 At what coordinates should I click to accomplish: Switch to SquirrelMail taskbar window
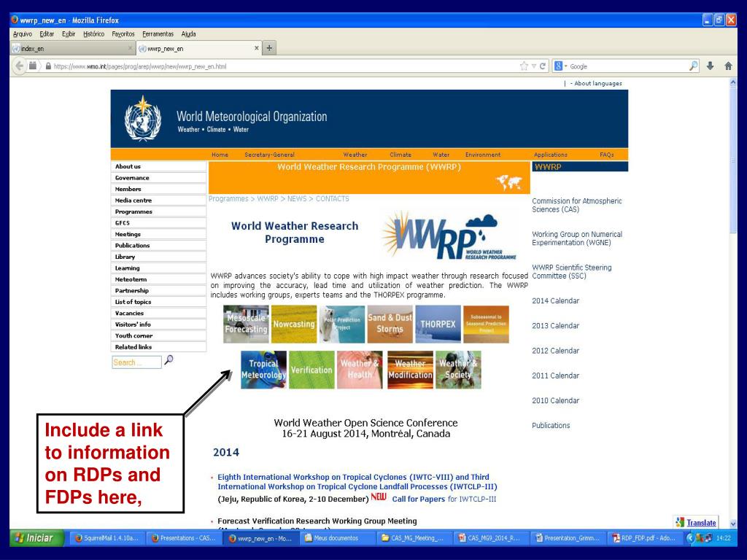click(107, 538)
